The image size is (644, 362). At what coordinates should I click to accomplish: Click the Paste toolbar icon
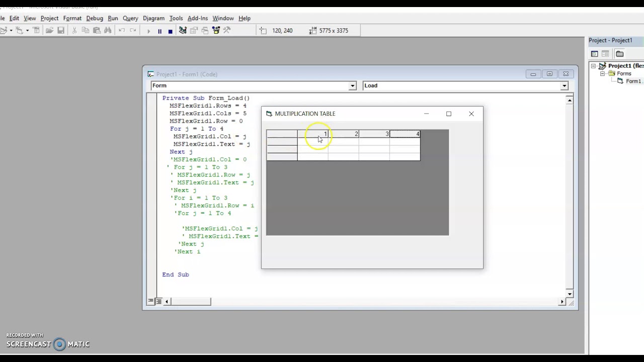pyautogui.click(x=97, y=31)
